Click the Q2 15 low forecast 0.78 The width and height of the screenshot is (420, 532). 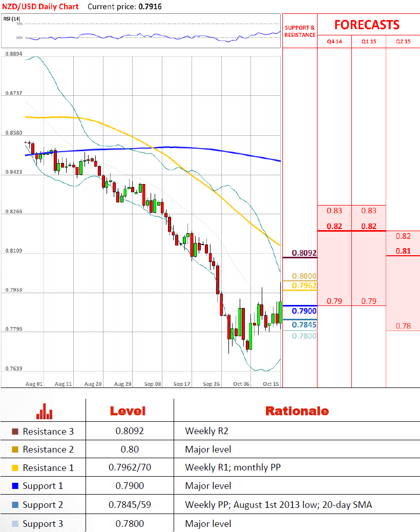[x=403, y=326]
